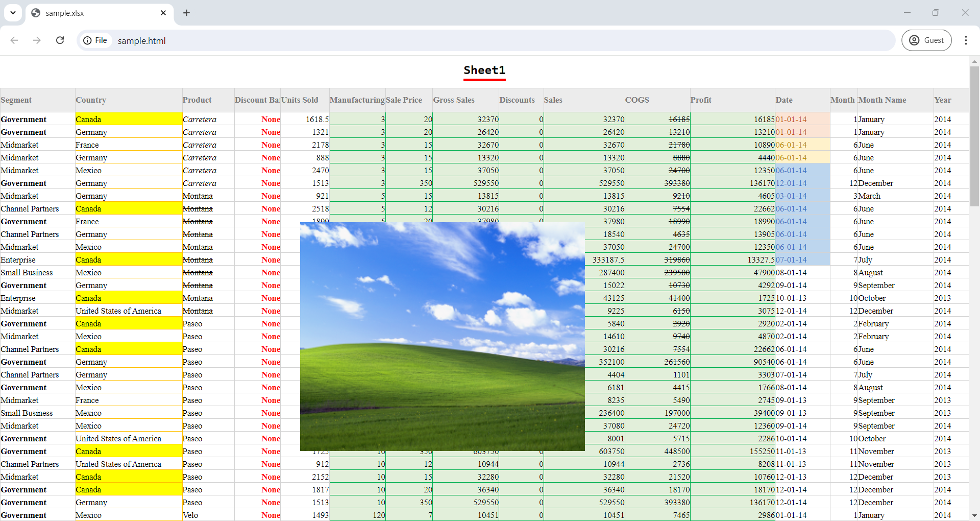Click the Country column header

(129, 100)
